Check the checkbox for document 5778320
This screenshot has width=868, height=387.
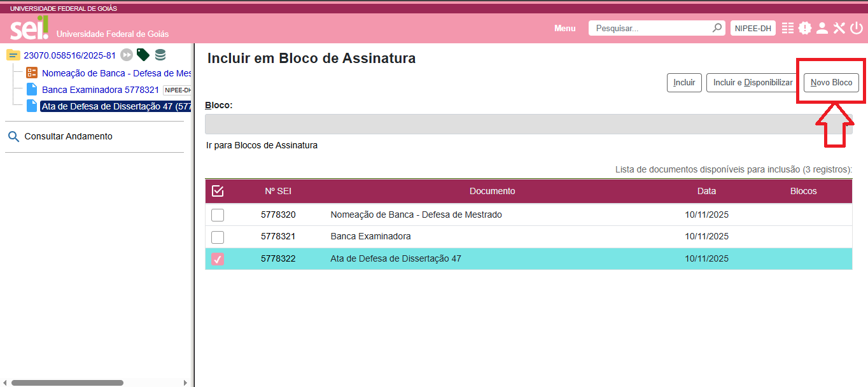[217, 215]
